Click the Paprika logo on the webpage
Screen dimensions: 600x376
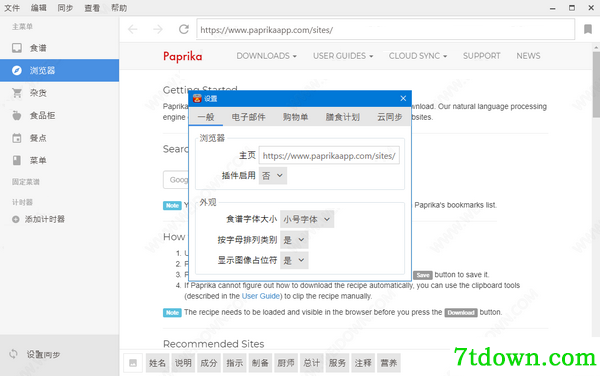(x=183, y=56)
